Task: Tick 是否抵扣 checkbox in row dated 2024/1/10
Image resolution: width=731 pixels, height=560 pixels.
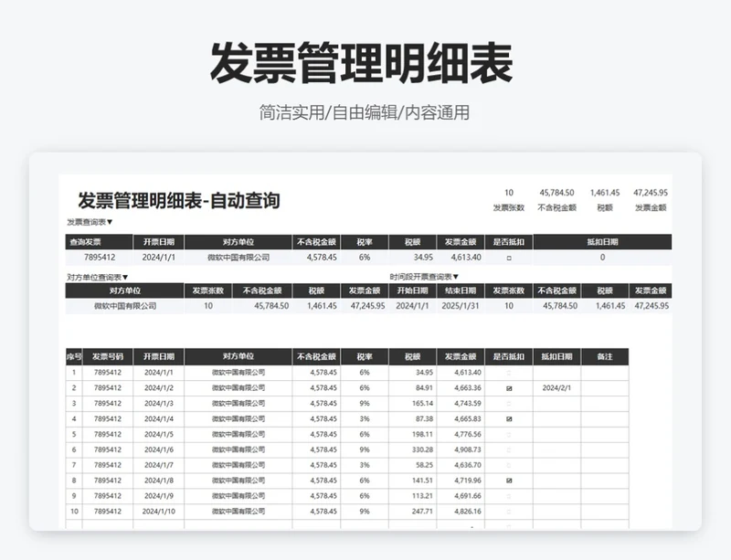Action: click(509, 512)
